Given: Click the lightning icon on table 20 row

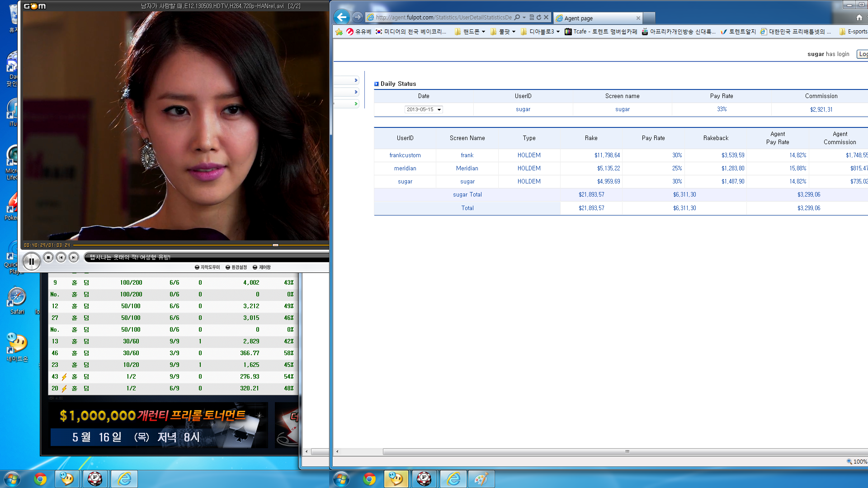Looking at the screenshot, I should point(64,389).
